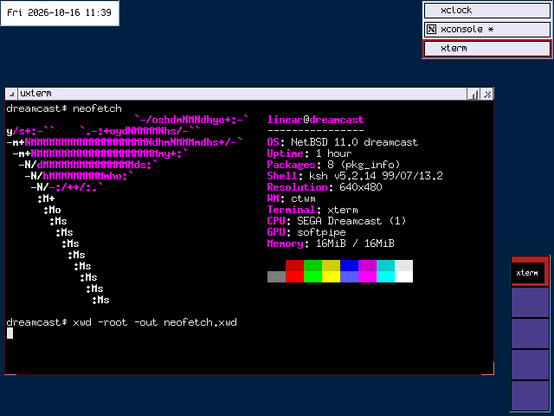Click the WM: ctwm line

pos(291,199)
